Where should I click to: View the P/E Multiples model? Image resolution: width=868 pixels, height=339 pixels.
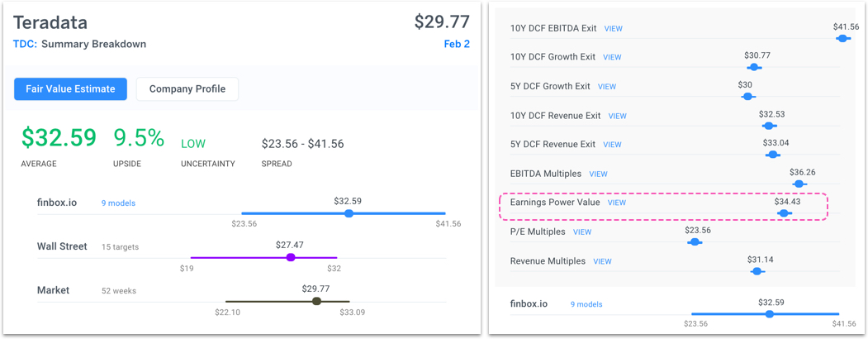pyautogui.click(x=581, y=232)
